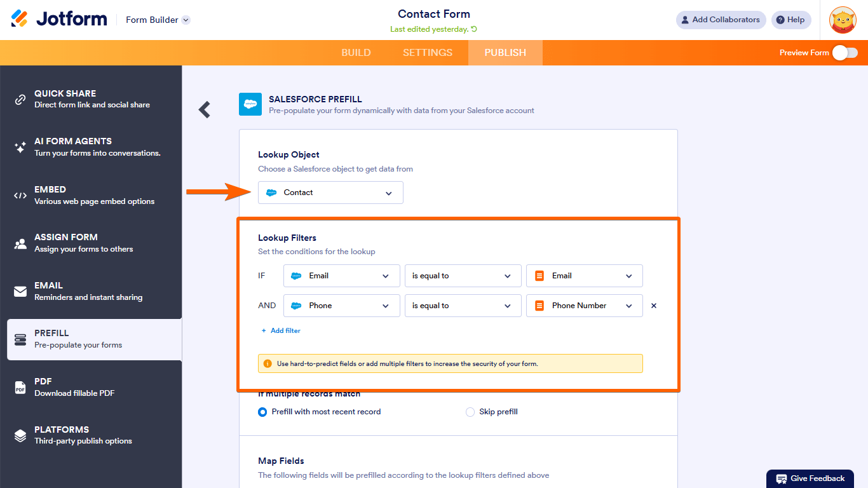Screen dimensions: 868x488
Task: Remove the Phone filter with the X icon
Action: point(654,306)
